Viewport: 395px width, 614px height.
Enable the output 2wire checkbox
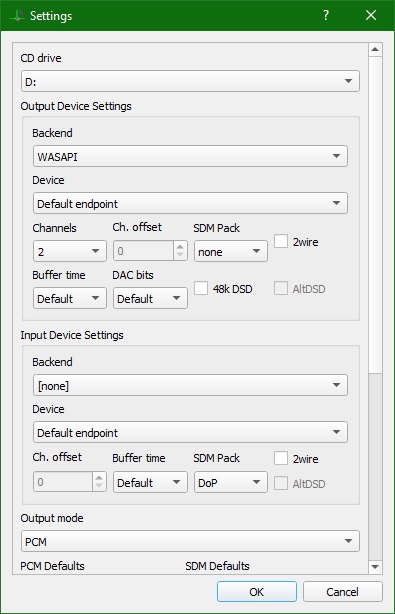(x=281, y=241)
